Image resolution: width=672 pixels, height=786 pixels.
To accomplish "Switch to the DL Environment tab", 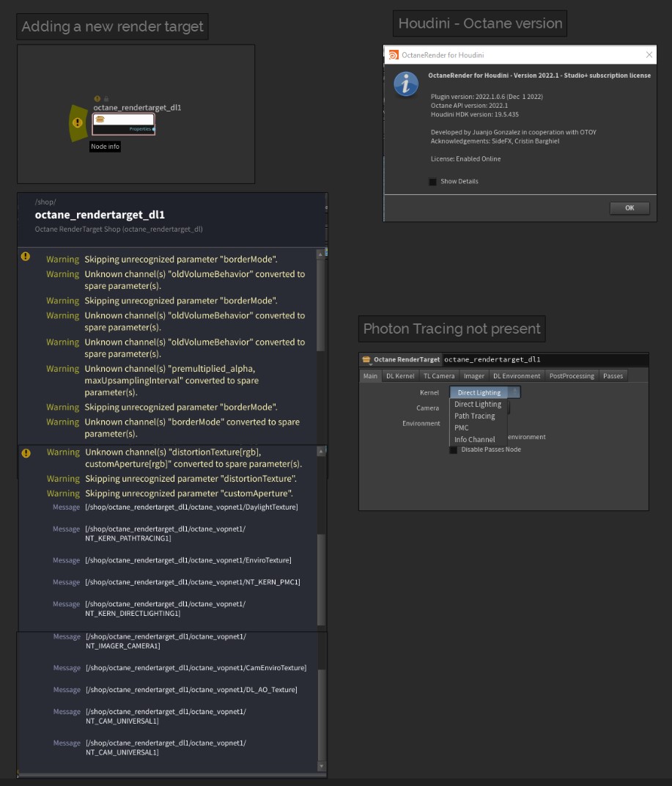I will click(517, 376).
